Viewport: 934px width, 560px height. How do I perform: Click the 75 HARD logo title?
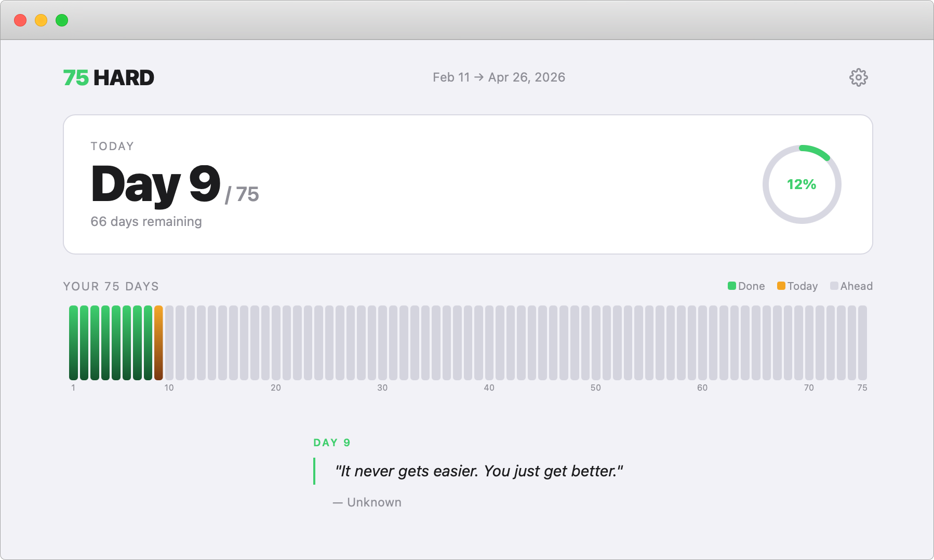pos(109,78)
